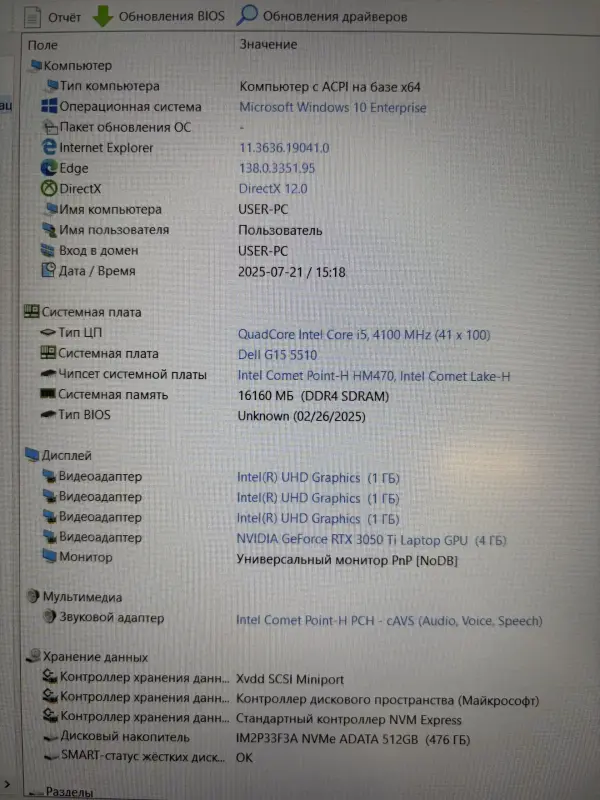
Task: Select the Компьютер group icon
Action: 35,65
